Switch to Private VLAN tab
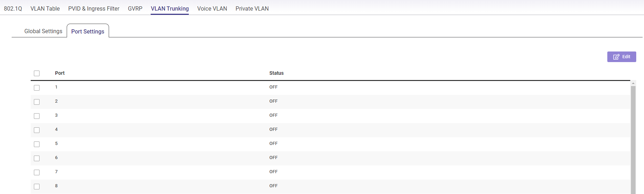 [252, 8]
